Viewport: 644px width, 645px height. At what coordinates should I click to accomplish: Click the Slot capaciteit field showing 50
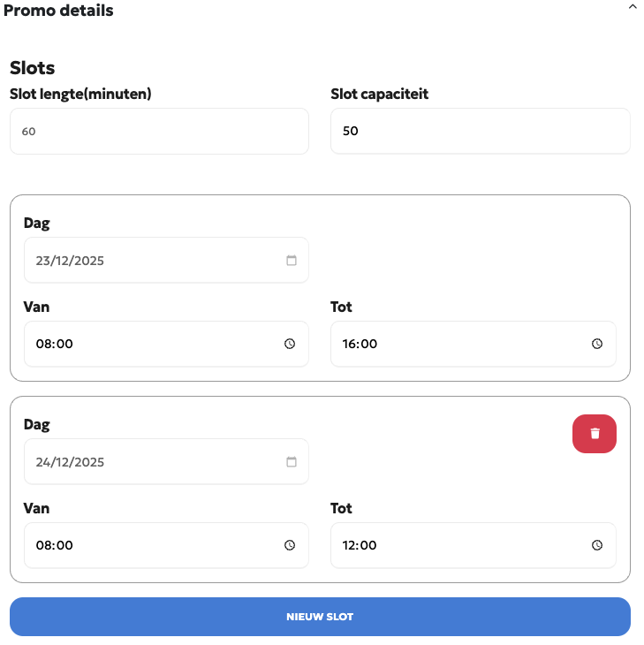click(x=480, y=132)
